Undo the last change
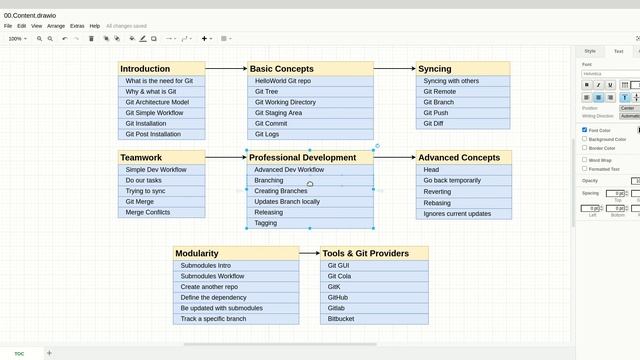The image size is (640, 360). tap(64, 38)
